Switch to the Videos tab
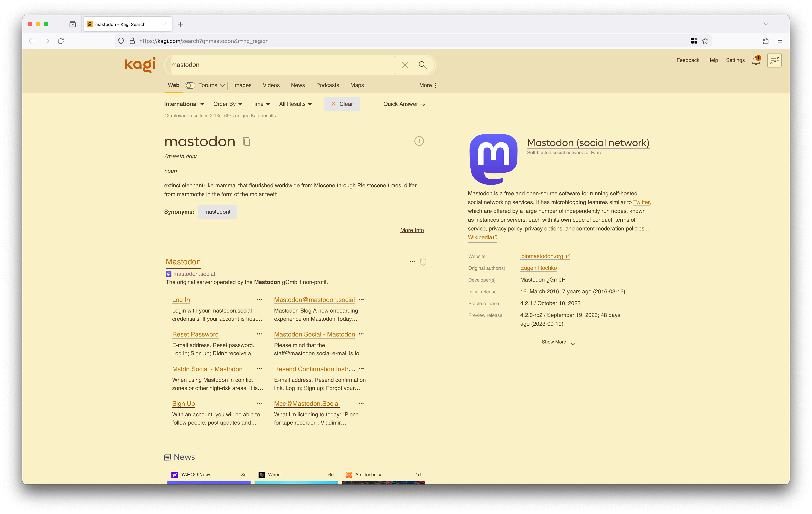812x514 pixels. click(271, 86)
